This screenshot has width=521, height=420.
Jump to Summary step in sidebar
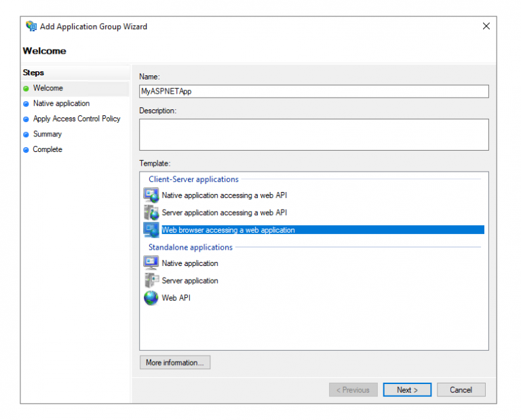47,134
